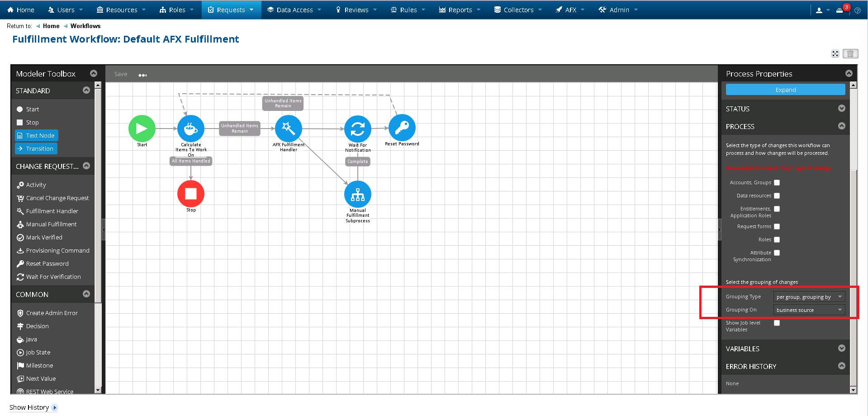Image resolution: width=868 pixels, height=416 pixels.
Task: Toggle Show Job level Variables checkbox
Action: pyautogui.click(x=777, y=323)
